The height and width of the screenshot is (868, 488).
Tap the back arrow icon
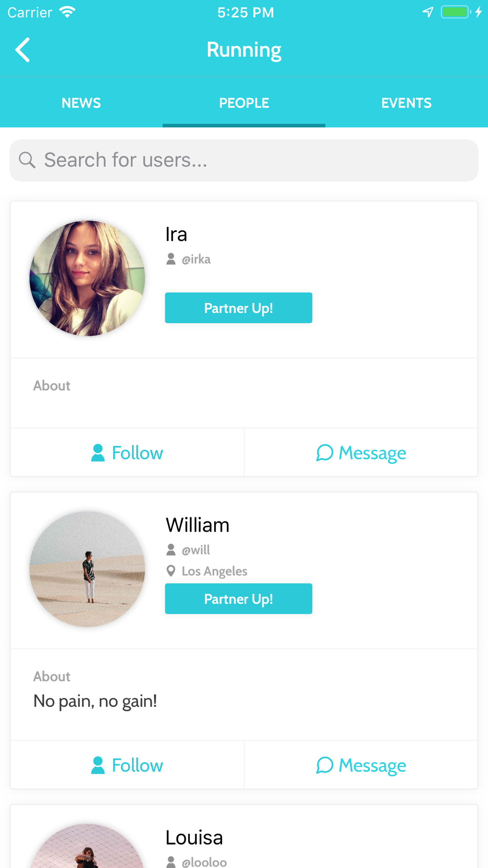point(22,50)
